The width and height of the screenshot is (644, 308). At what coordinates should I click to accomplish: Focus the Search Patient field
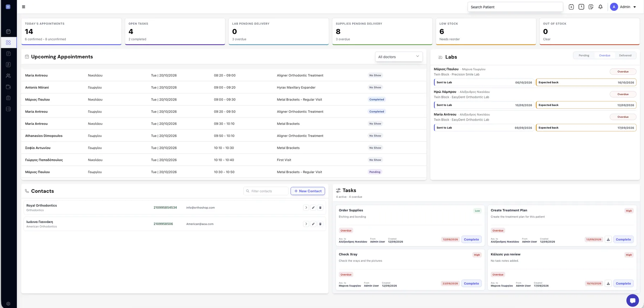[x=515, y=7]
